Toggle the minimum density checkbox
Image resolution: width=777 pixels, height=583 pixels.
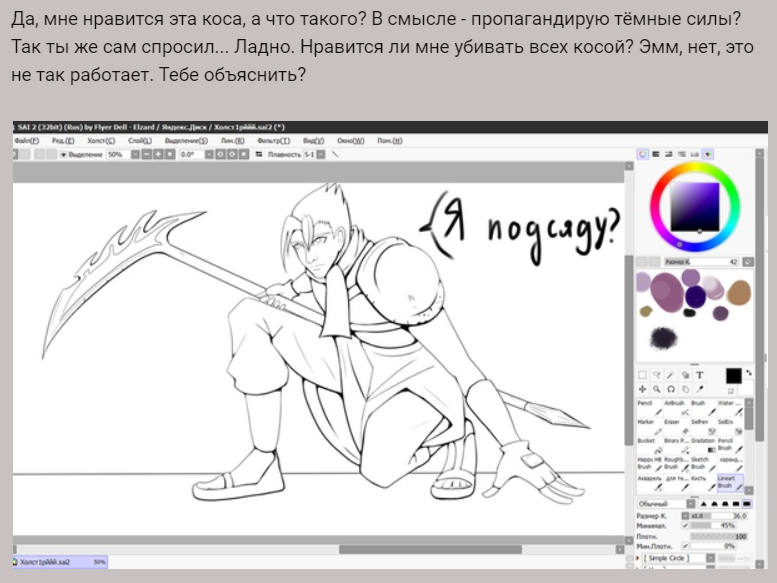[684, 546]
